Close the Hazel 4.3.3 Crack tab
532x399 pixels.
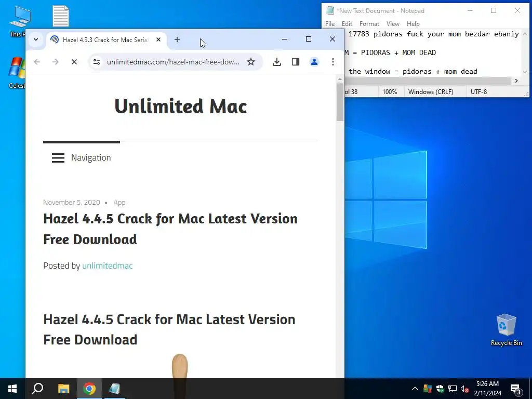point(158,39)
